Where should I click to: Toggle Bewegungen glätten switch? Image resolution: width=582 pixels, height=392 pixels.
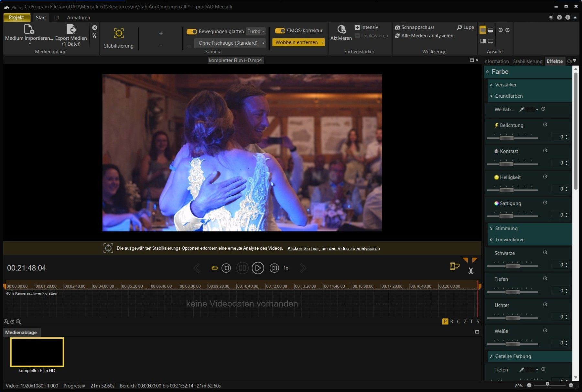tap(192, 31)
